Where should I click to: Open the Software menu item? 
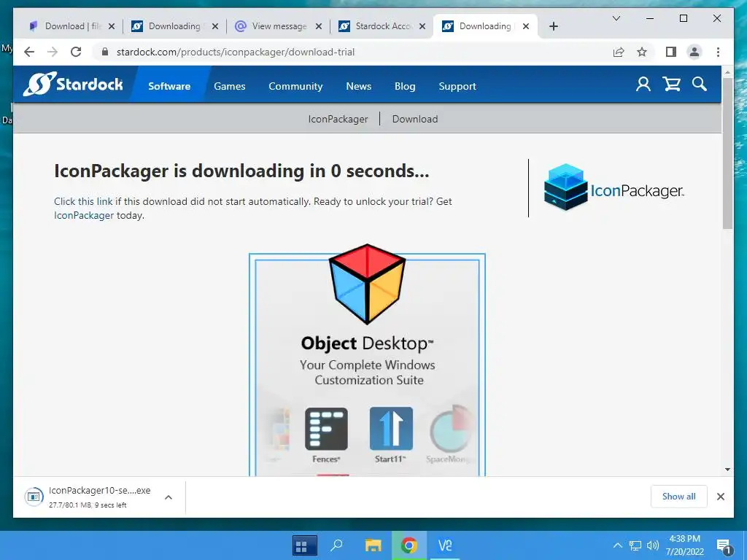coord(169,86)
